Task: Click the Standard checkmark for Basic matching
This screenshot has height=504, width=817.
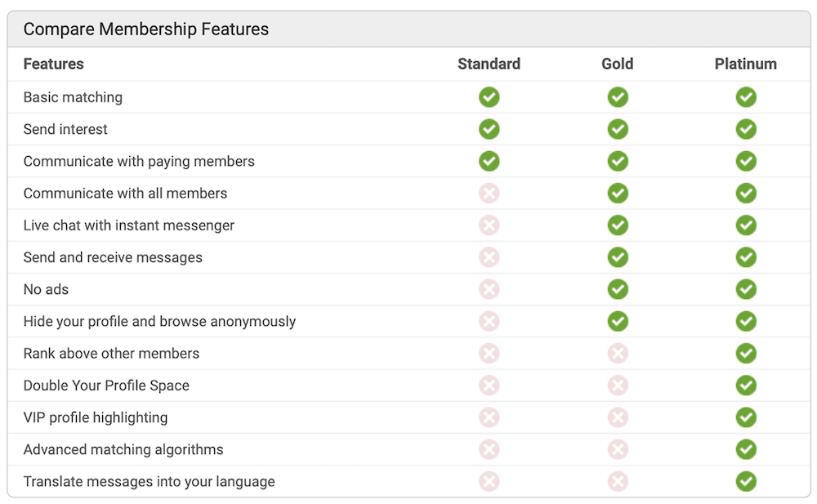Action: point(489,97)
